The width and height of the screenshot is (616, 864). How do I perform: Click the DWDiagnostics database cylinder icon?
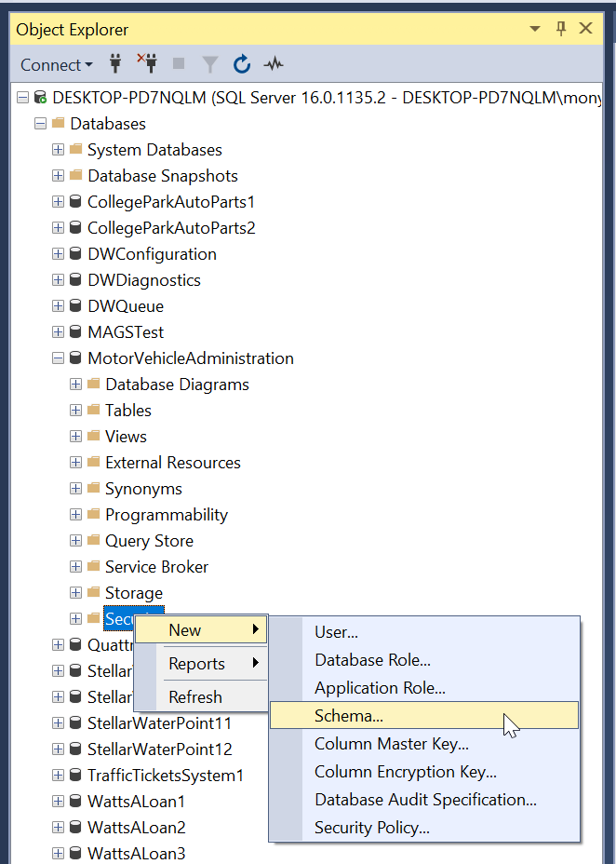point(75,280)
